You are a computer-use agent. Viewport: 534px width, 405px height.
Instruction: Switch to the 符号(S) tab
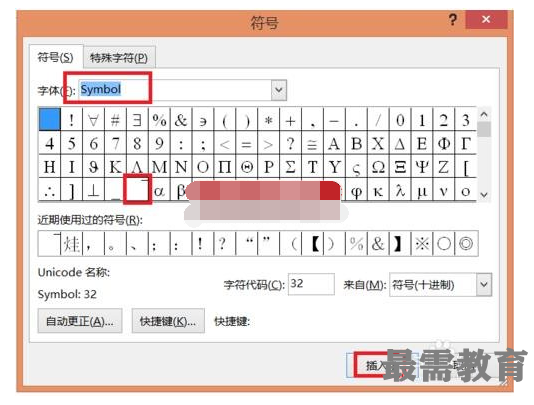(56, 57)
